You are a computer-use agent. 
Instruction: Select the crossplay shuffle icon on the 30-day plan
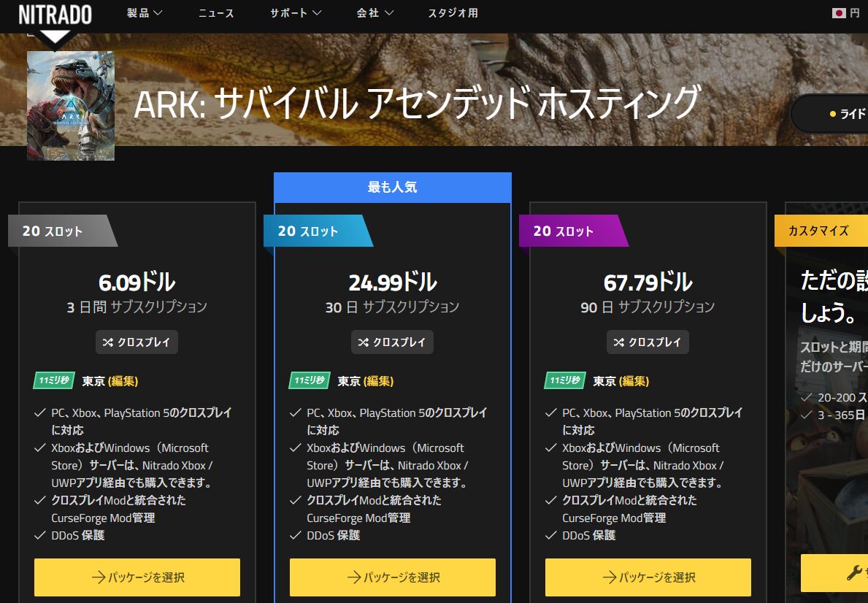[x=365, y=341]
